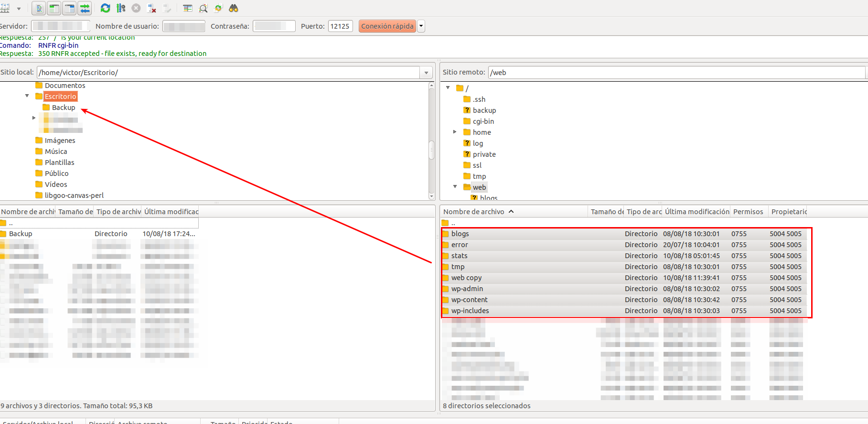
Task: Click the local tree vertical scrollbar
Action: click(431, 149)
